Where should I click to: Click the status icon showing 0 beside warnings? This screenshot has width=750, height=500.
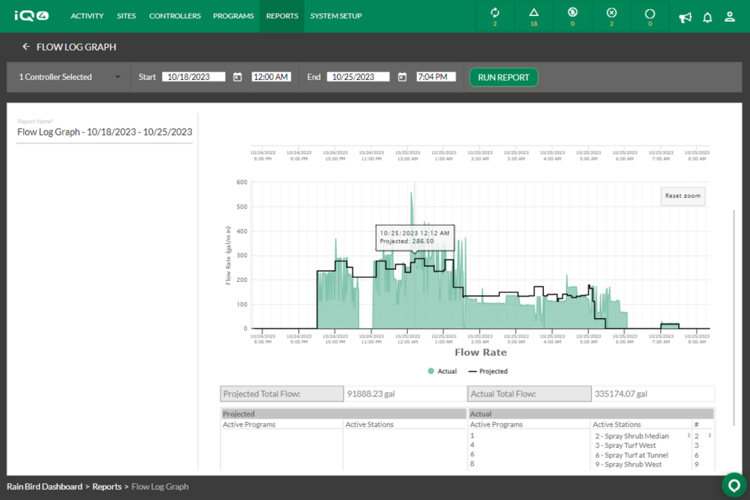pyautogui.click(x=573, y=16)
